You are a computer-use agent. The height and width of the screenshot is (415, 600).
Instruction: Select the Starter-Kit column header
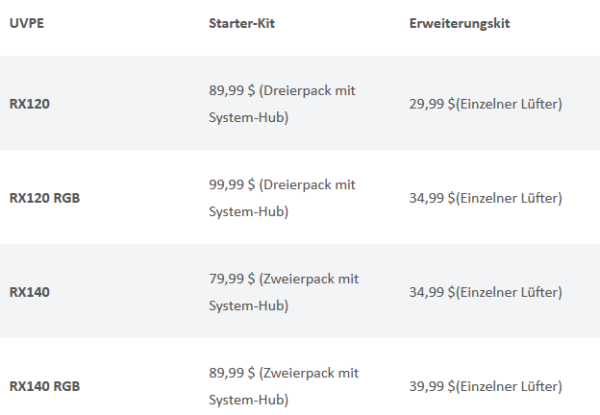tap(241, 24)
